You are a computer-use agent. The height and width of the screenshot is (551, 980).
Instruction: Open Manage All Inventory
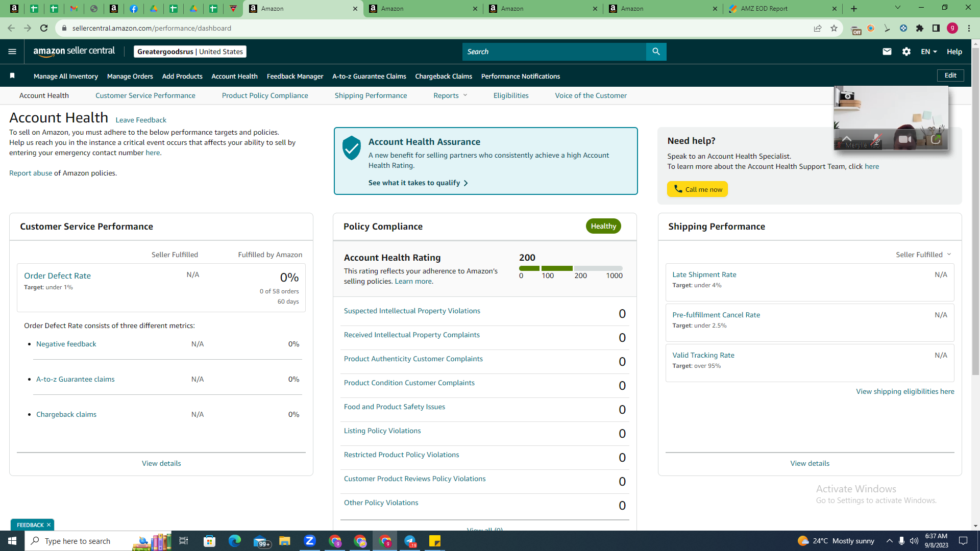[66, 76]
